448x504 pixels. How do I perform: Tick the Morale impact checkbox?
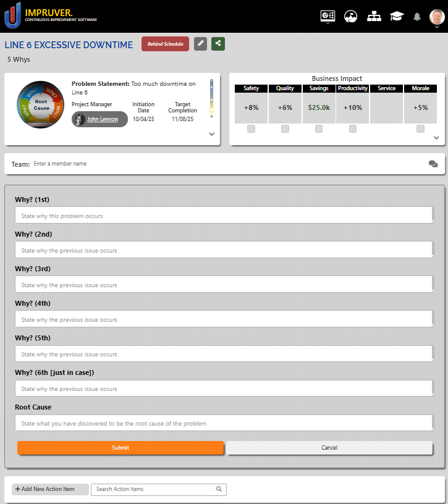tap(420, 128)
